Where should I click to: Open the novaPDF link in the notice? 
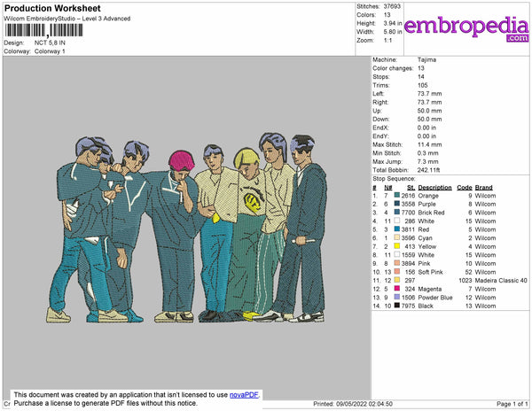244,395
